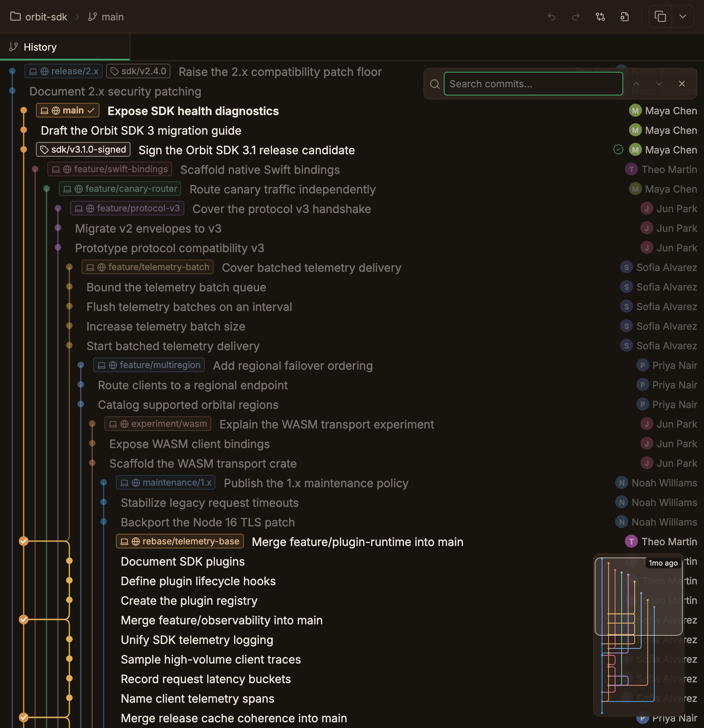Expand the dropdown chevron beside copy icon
Screen dimensions: 704x728
pyautogui.click(x=683, y=17)
